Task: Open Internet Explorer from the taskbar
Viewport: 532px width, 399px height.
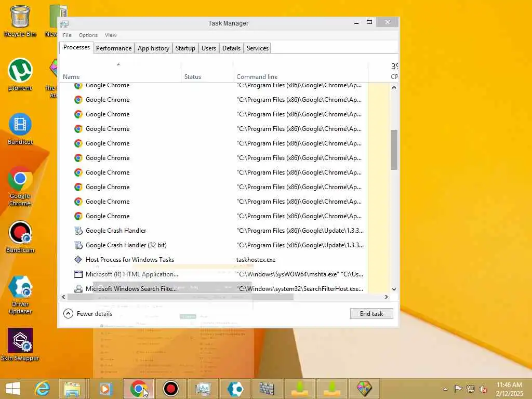Action: (x=42, y=389)
